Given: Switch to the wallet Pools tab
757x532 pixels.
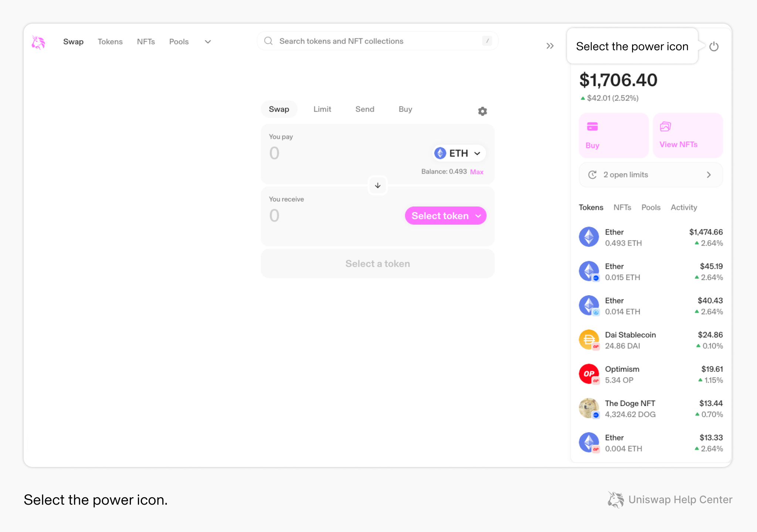Looking at the screenshot, I should (x=651, y=208).
